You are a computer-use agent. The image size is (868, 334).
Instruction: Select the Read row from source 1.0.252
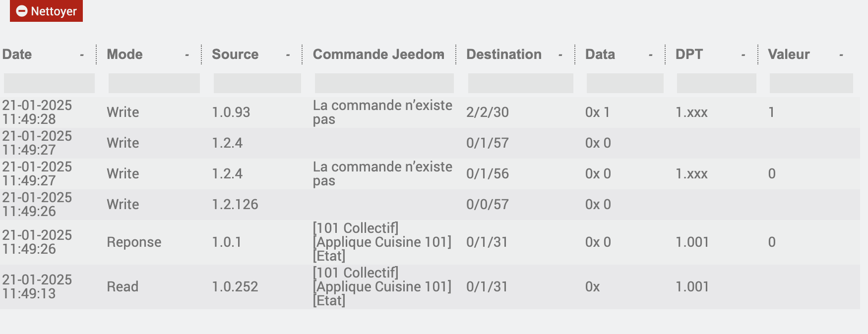click(x=123, y=287)
